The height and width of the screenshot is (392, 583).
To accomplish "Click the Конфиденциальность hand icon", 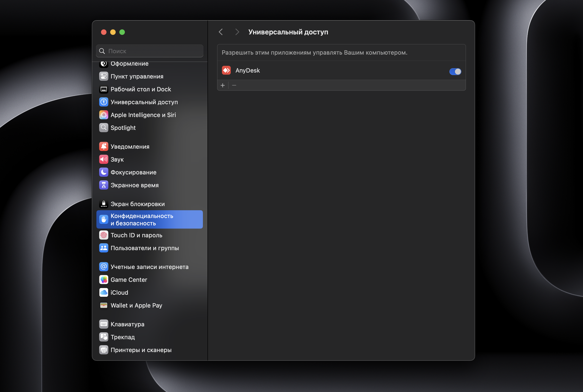I will [x=104, y=219].
